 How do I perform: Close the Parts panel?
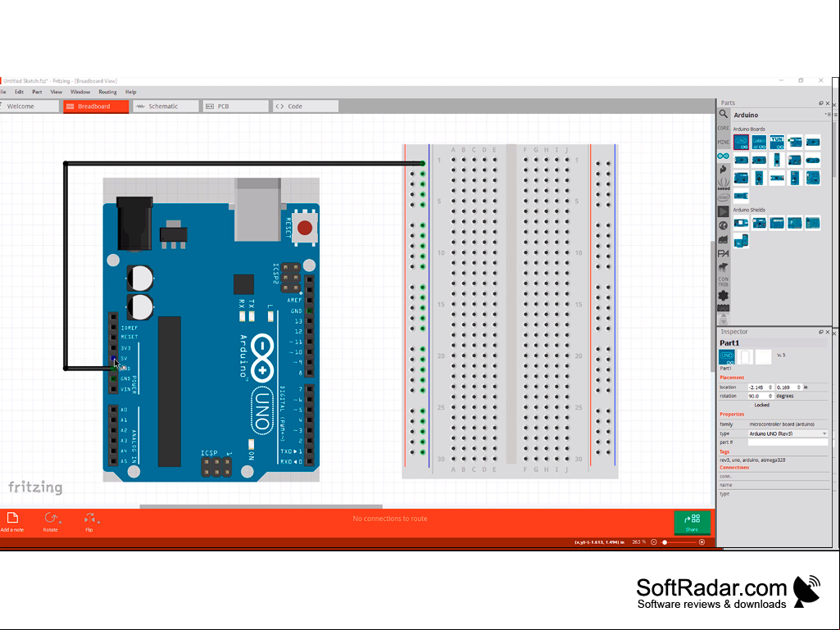point(828,103)
